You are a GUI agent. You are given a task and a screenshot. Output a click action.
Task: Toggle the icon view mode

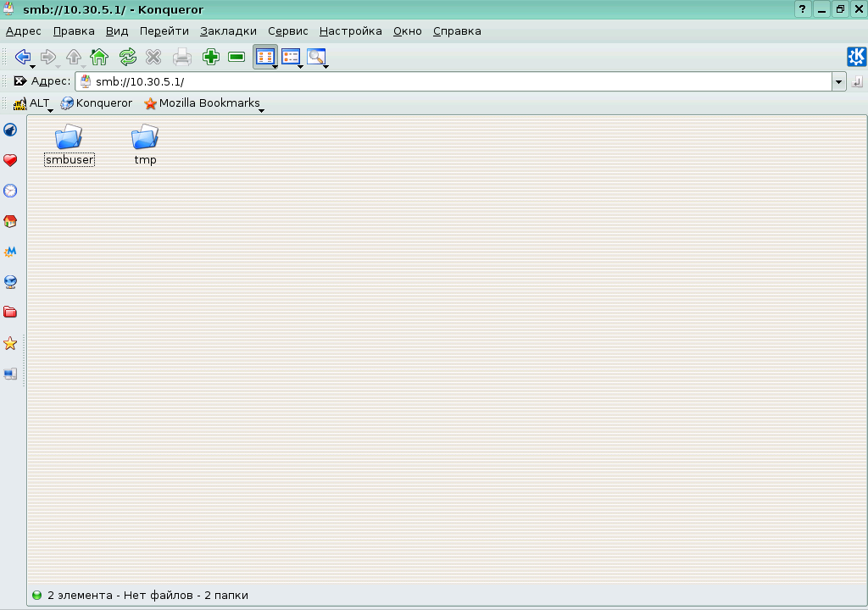tap(265, 57)
